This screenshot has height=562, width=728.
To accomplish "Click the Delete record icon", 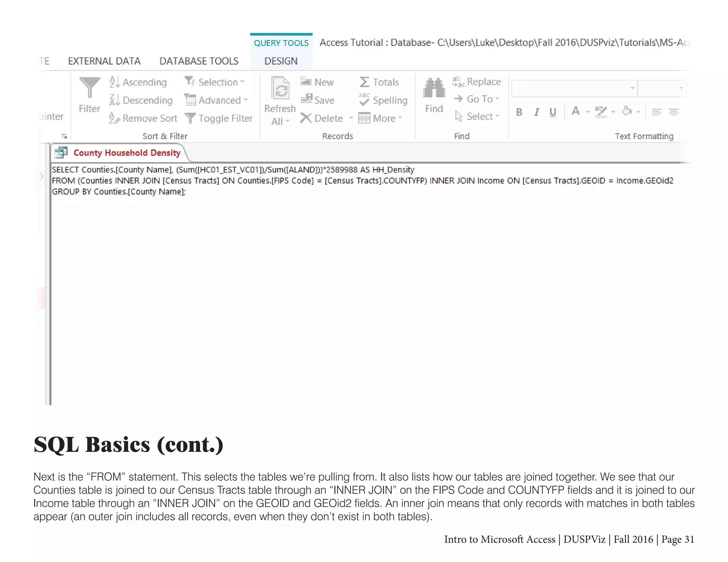I will [306, 118].
